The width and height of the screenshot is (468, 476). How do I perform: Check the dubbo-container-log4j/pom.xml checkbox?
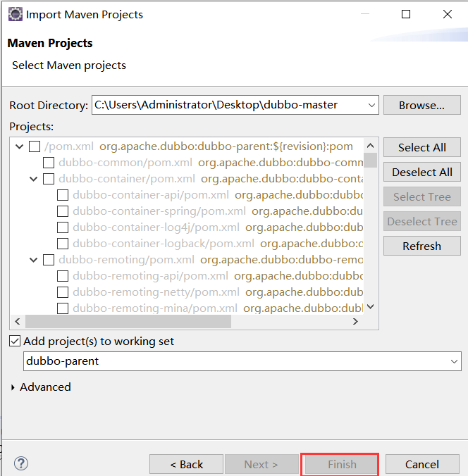(63, 227)
